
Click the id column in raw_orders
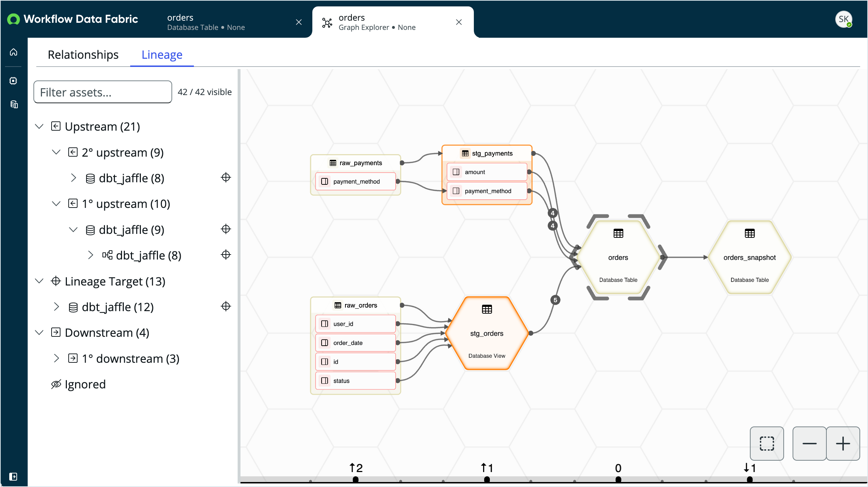[x=355, y=362]
